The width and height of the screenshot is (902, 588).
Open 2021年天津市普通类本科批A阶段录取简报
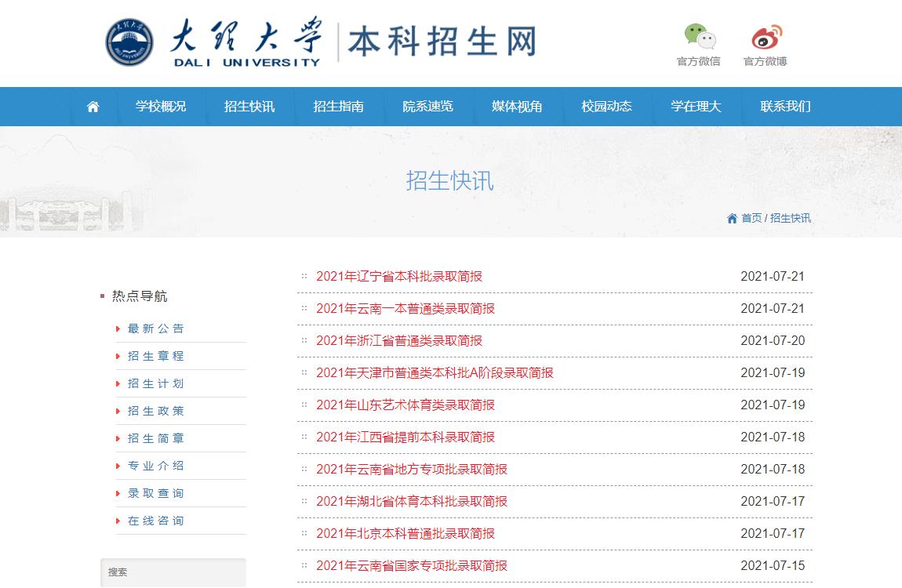435,373
